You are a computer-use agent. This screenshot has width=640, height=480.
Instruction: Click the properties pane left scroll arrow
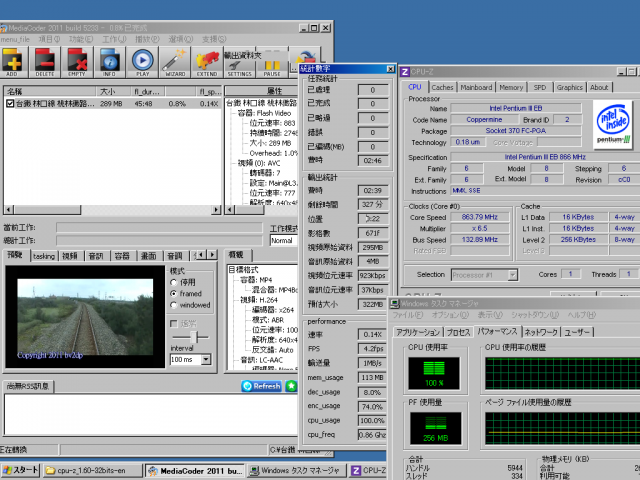[229, 210]
